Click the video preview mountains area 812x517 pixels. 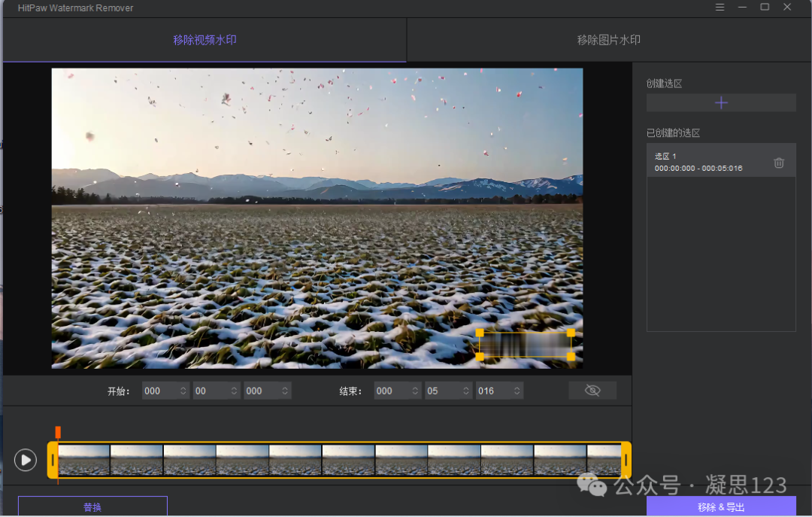317,187
